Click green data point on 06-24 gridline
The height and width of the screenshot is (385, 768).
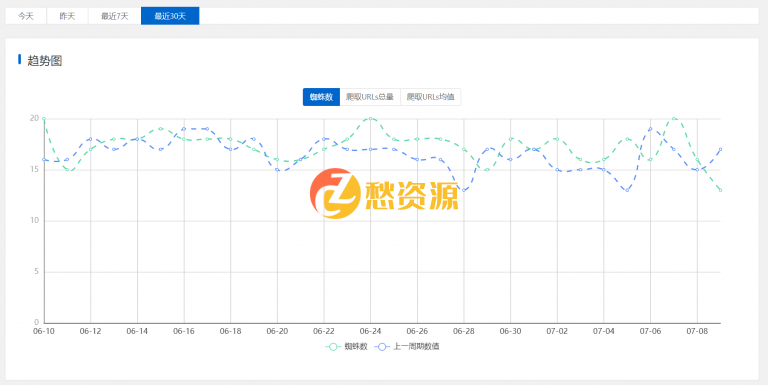tap(371, 119)
